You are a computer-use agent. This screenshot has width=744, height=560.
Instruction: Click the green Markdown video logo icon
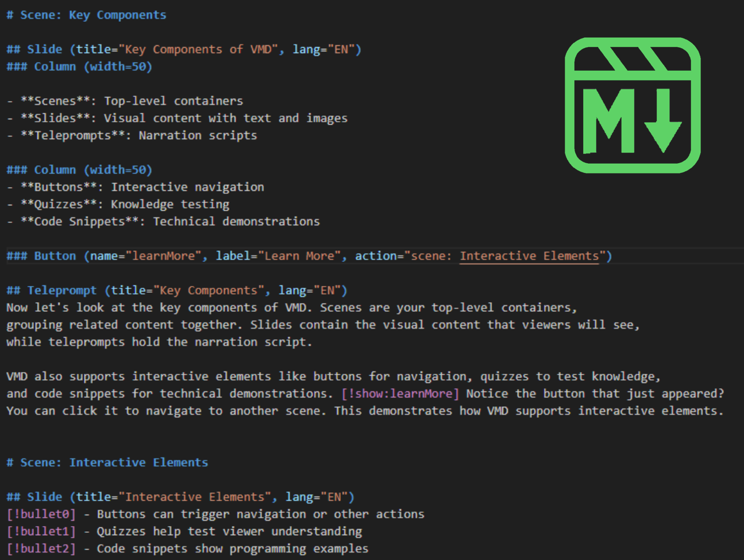(x=633, y=105)
